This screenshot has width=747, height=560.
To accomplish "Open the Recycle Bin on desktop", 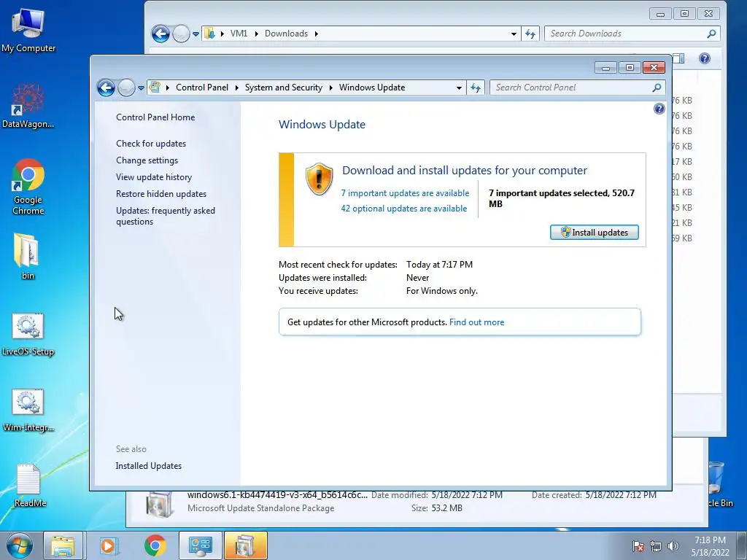I will pyautogui.click(x=718, y=485).
